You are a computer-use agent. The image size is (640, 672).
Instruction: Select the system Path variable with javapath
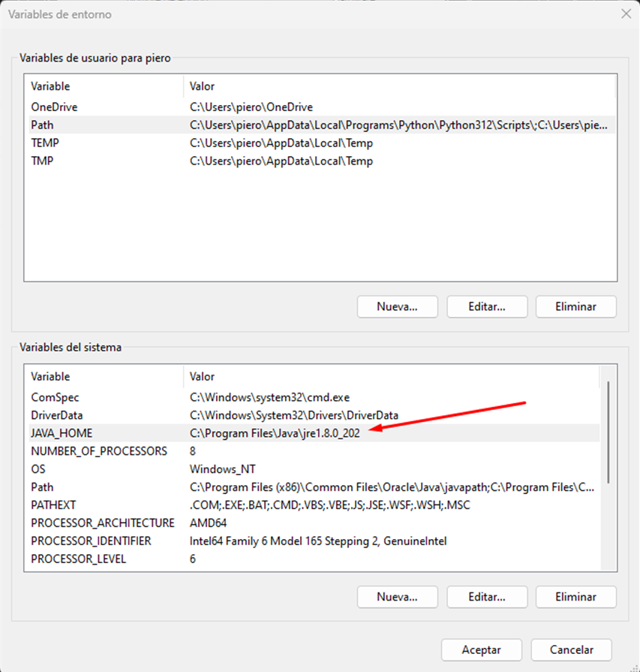point(42,487)
